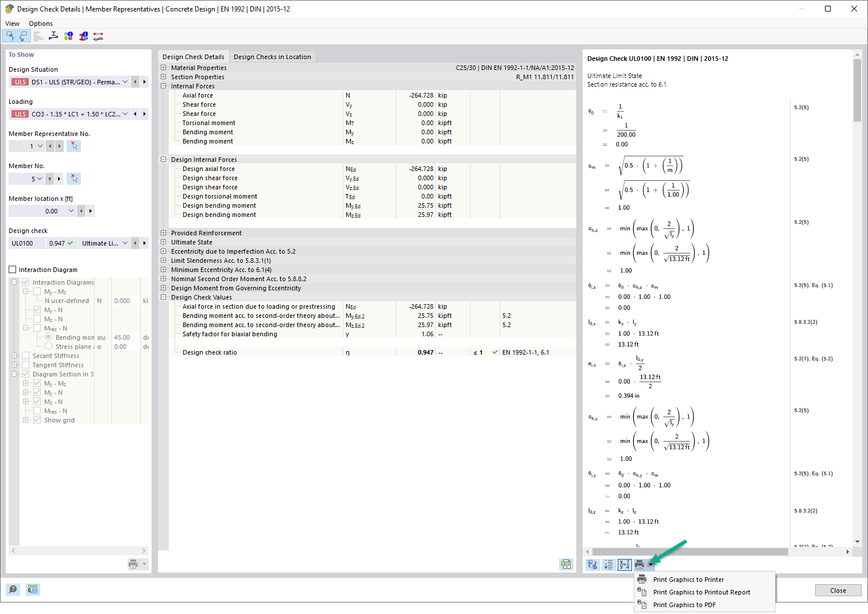
Task: Open material info icon with colored circles
Action: [68, 36]
